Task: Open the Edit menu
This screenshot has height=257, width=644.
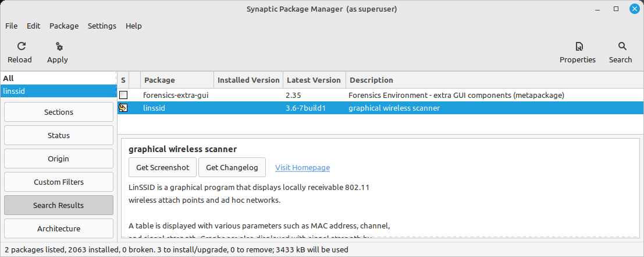Action: click(x=33, y=26)
